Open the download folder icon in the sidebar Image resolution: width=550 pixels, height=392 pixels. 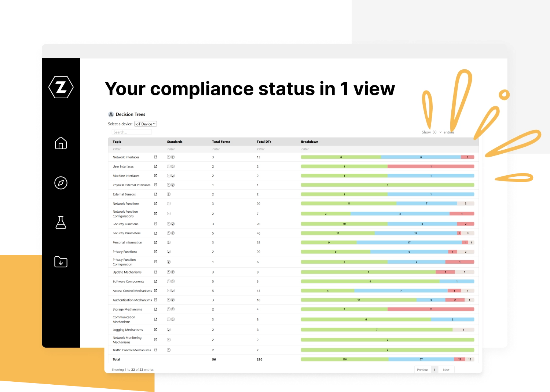(x=61, y=262)
